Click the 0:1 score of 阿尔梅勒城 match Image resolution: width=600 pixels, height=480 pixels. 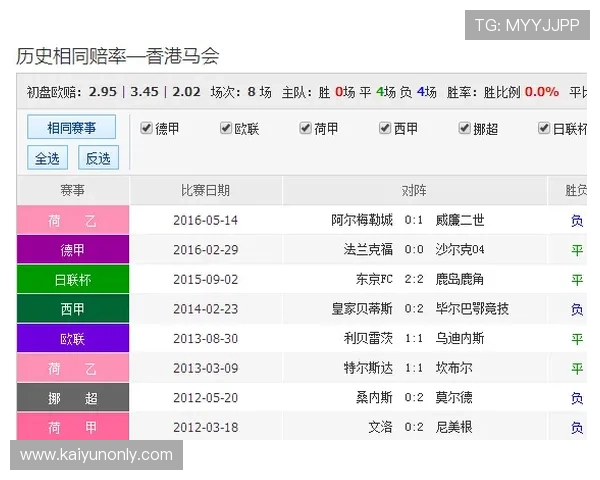pos(414,220)
